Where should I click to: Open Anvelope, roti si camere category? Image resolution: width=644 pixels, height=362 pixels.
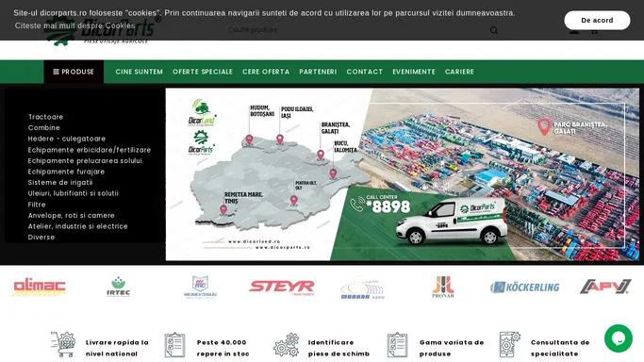72,216
